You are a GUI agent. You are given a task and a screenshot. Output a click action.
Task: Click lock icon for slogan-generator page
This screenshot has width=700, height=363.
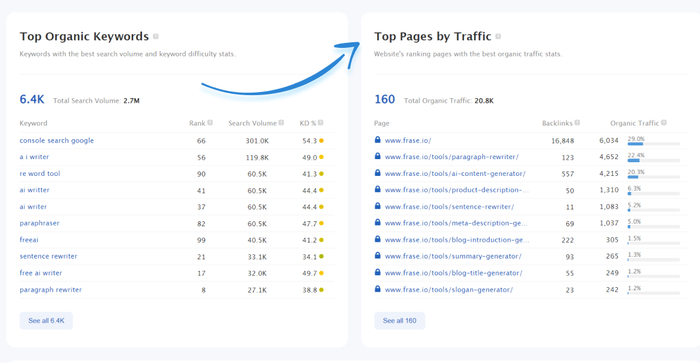[x=378, y=289]
